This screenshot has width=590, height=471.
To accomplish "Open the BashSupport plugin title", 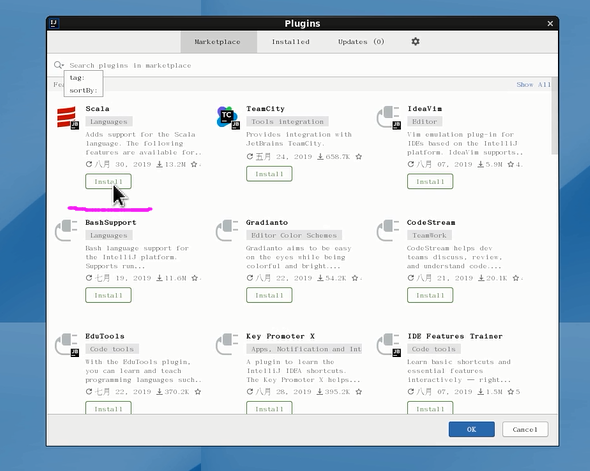I will point(111,222).
